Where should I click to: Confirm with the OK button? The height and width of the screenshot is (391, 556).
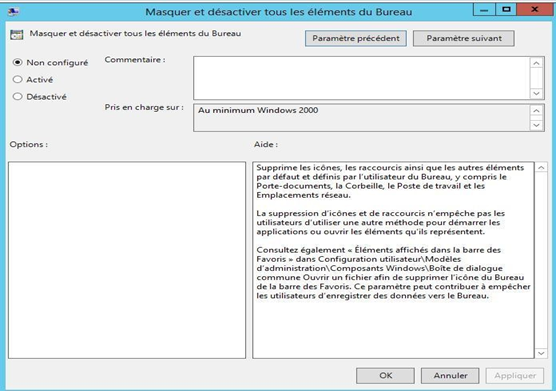pyautogui.click(x=385, y=375)
